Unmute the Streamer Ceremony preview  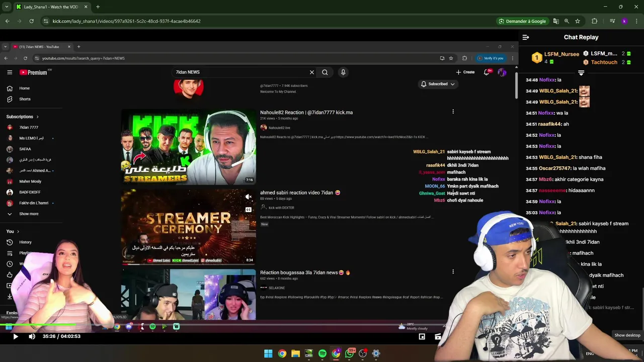[249, 197]
